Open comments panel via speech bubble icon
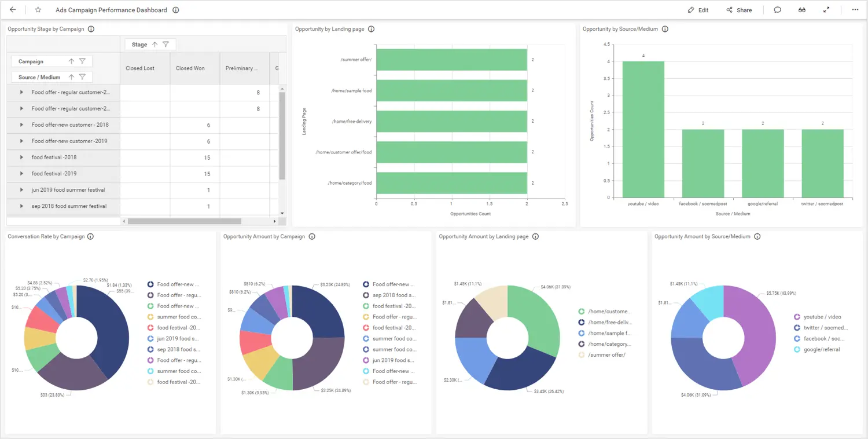 [778, 10]
